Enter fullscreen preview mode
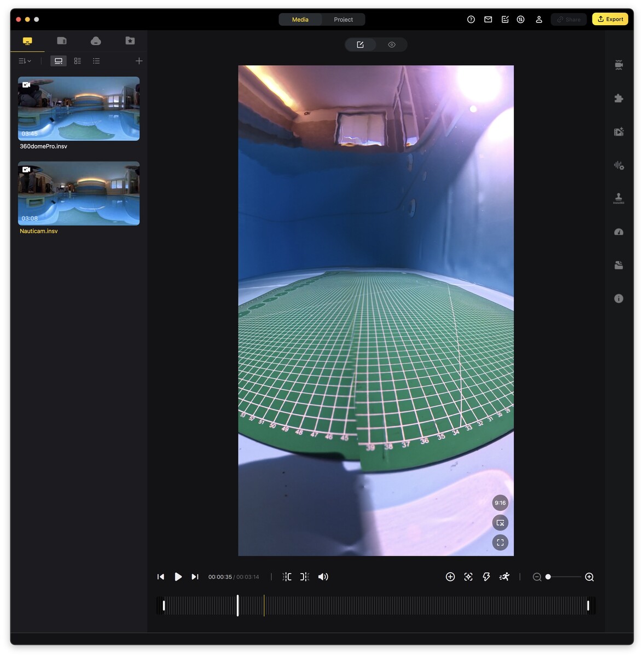Image resolution: width=644 pixels, height=657 pixels. click(x=500, y=543)
